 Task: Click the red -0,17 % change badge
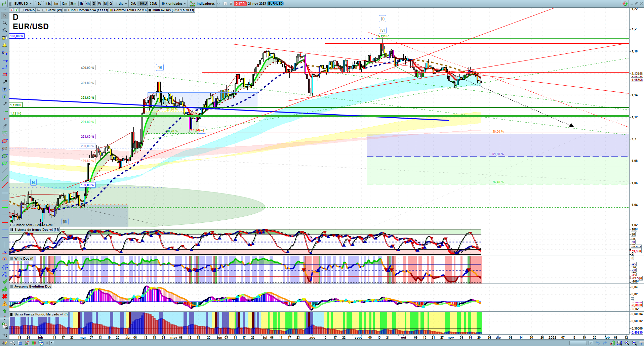pyautogui.click(x=240, y=4)
